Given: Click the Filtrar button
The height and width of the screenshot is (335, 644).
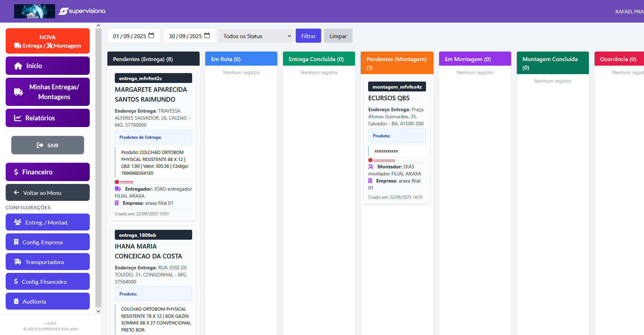Looking at the screenshot, I should [308, 36].
